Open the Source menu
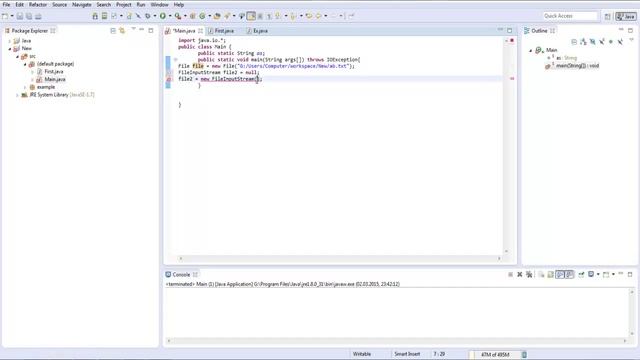The height and width of the screenshot is (360, 640). click(59, 4)
